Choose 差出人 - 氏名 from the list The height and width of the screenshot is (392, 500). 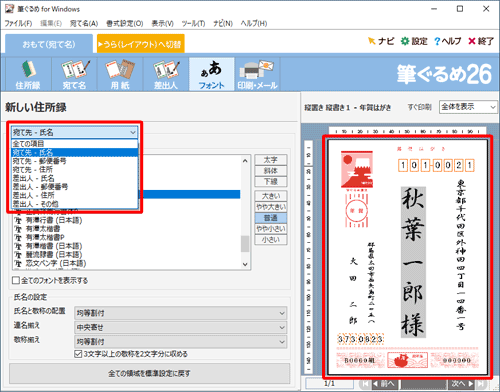(x=75, y=178)
